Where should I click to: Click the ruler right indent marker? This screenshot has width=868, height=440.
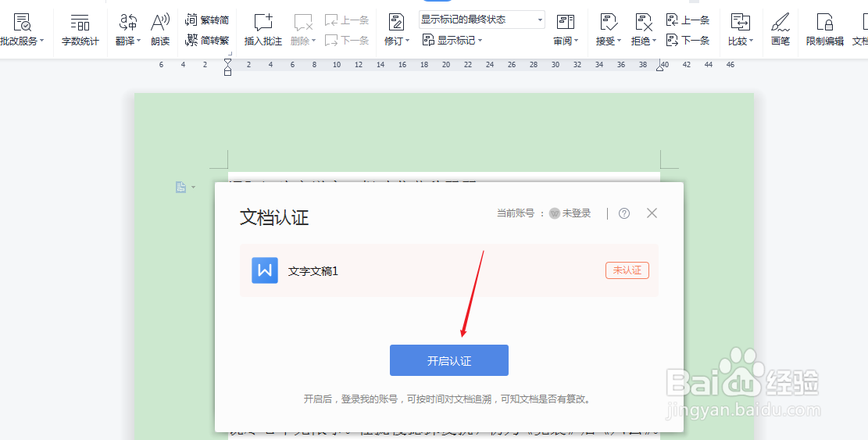coord(660,66)
